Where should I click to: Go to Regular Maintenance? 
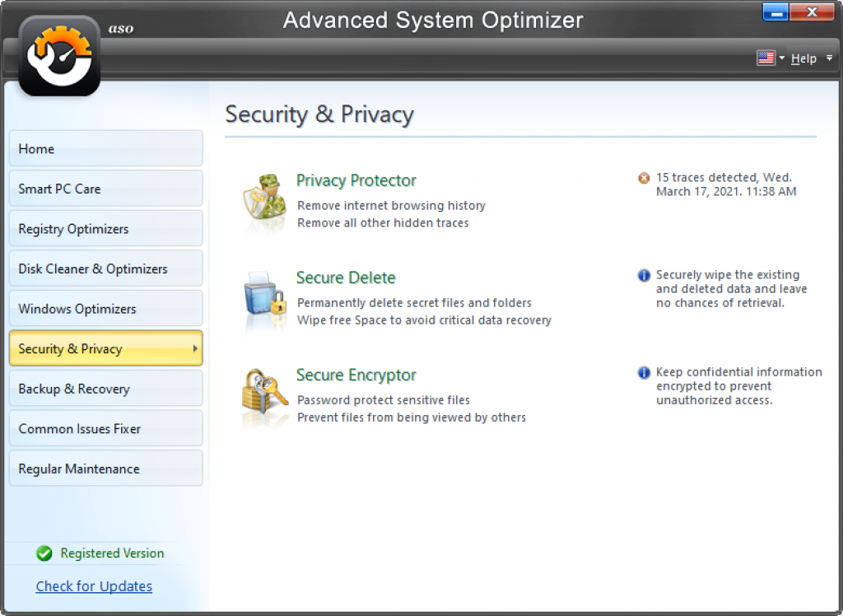tap(106, 469)
